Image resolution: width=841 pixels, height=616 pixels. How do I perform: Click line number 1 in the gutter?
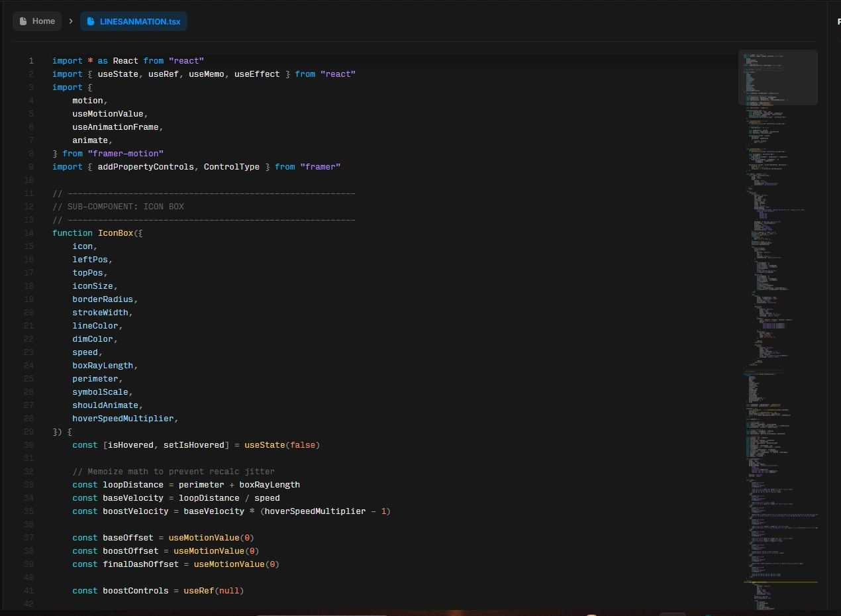pyautogui.click(x=30, y=61)
